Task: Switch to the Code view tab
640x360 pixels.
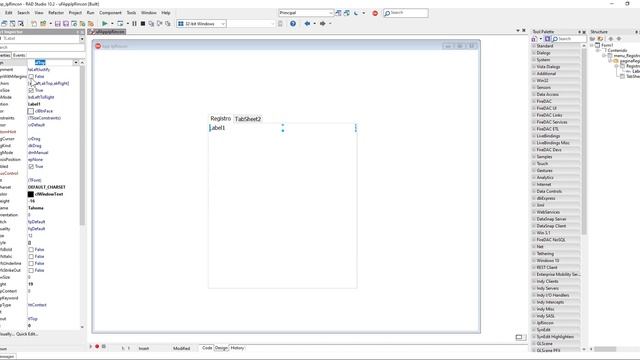Action: coord(207,348)
